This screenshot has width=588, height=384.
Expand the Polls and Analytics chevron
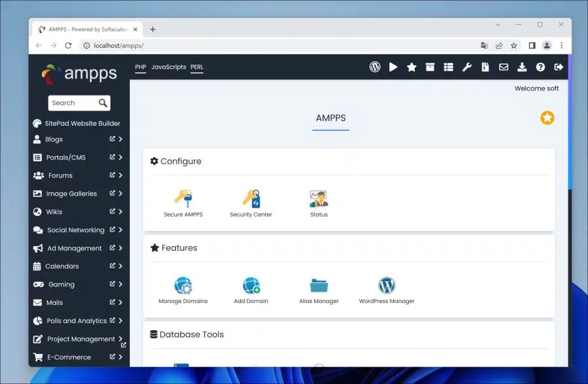click(x=120, y=321)
